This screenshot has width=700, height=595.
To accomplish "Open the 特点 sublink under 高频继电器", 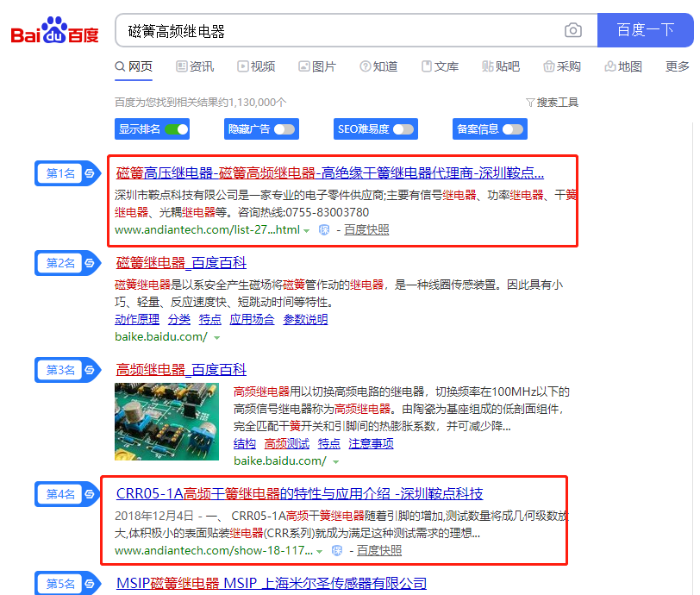I will (x=329, y=443).
